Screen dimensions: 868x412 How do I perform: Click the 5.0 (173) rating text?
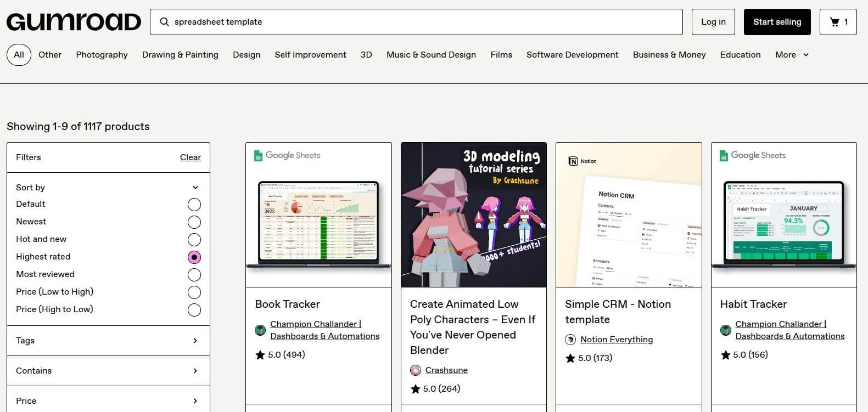pyautogui.click(x=595, y=358)
